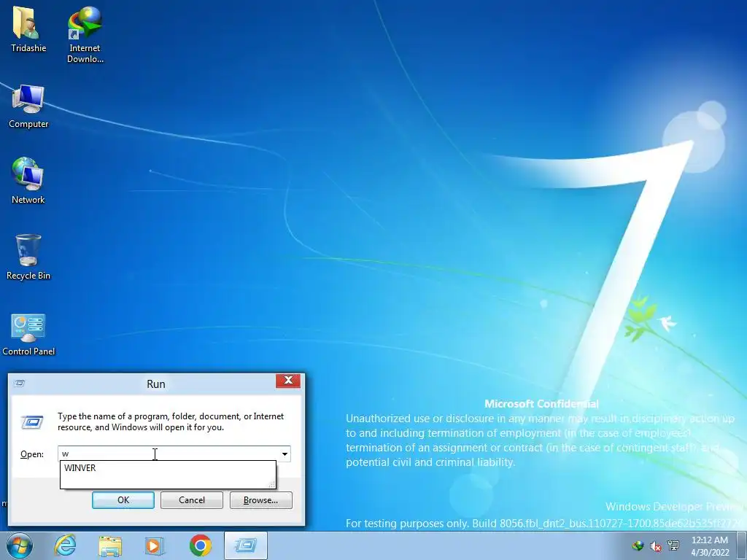Viewport: 747px width, 560px height.
Task: Launch Internet Explorer from taskbar
Action: [65, 545]
